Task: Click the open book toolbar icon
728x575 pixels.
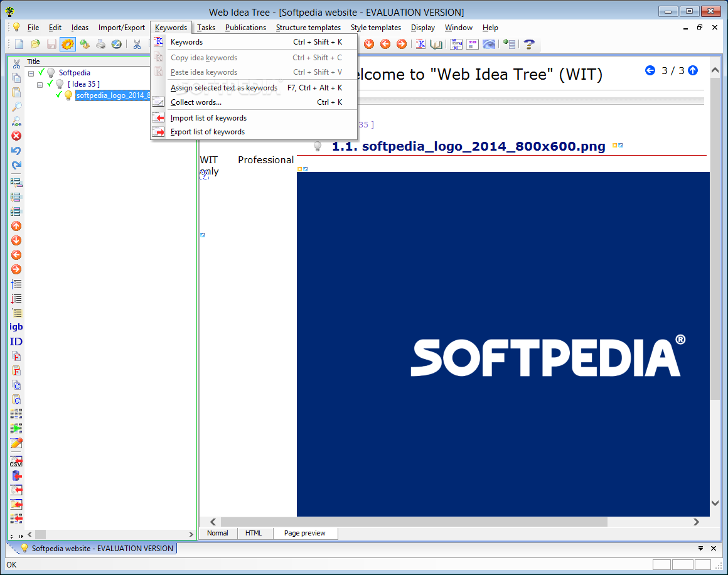Action: click(436, 44)
